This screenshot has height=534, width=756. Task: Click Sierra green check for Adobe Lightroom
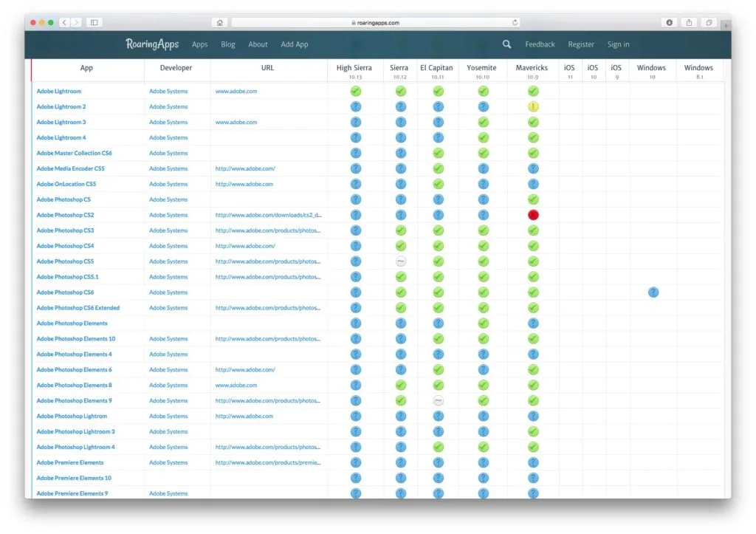click(401, 91)
